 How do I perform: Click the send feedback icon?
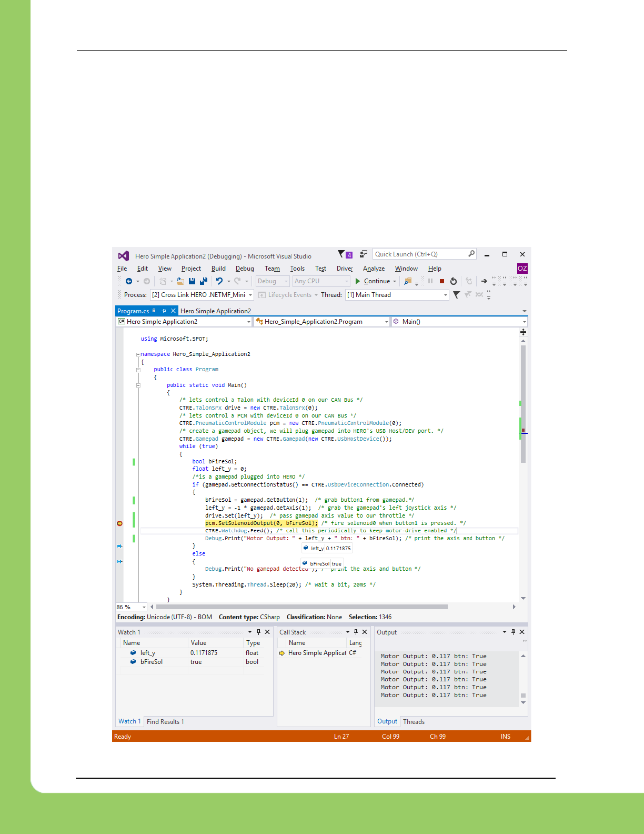point(364,254)
